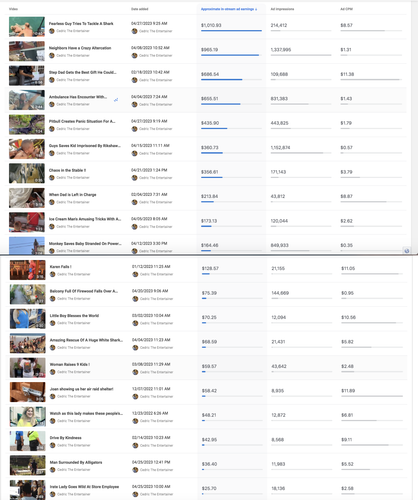Viewport: 418px width, 500px height.
Task: Click the Date added column header
Action: point(139,9)
